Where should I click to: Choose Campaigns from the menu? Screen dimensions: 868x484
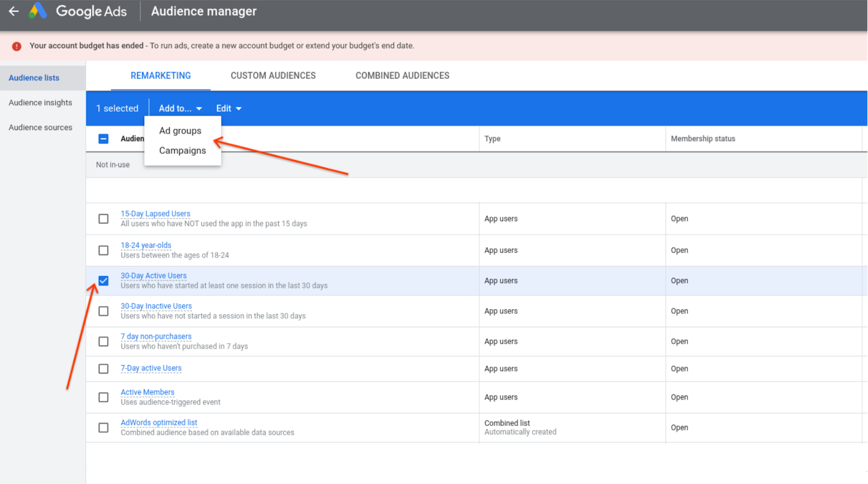(x=182, y=151)
